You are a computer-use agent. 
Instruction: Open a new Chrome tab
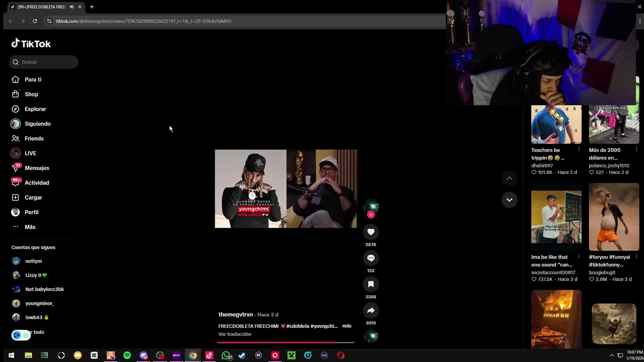[x=92, y=7]
